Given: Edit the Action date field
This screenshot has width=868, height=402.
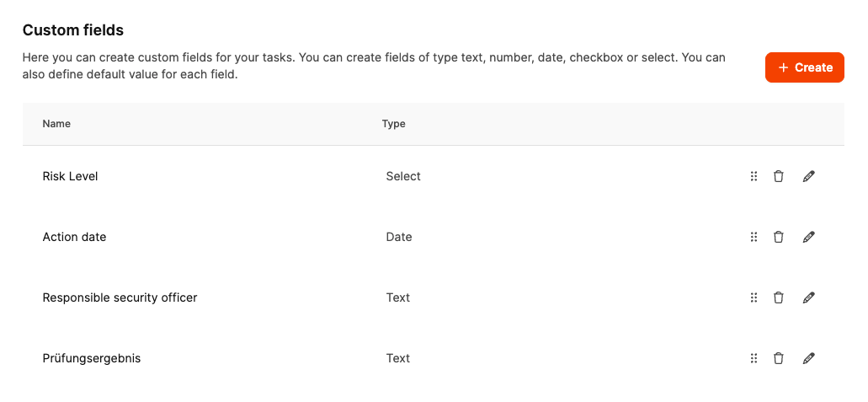Looking at the screenshot, I should 809,237.
